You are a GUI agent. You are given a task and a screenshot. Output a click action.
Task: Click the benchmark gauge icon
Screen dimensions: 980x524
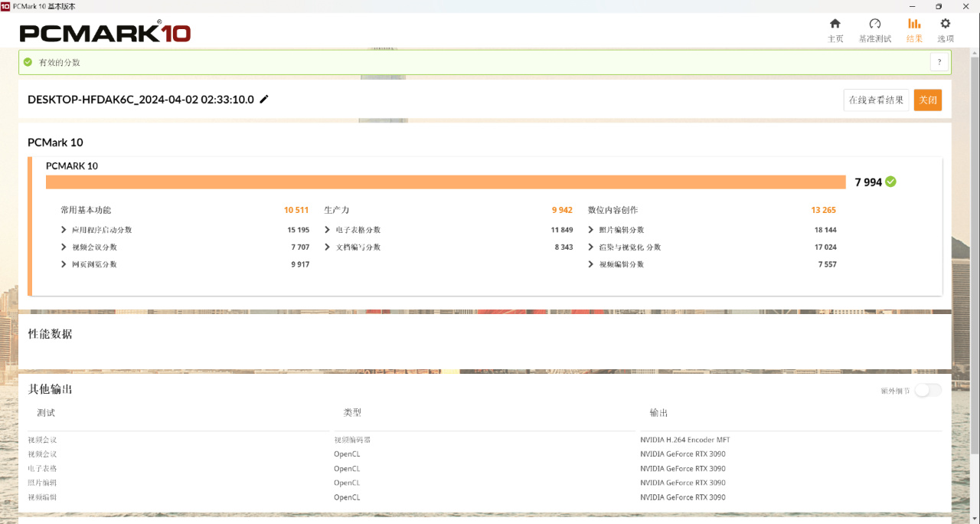point(875,24)
